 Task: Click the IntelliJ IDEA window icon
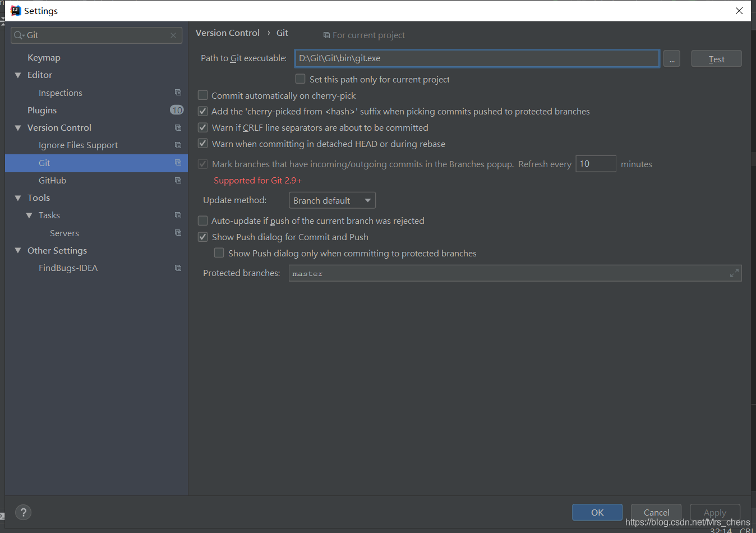(x=16, y=11)
